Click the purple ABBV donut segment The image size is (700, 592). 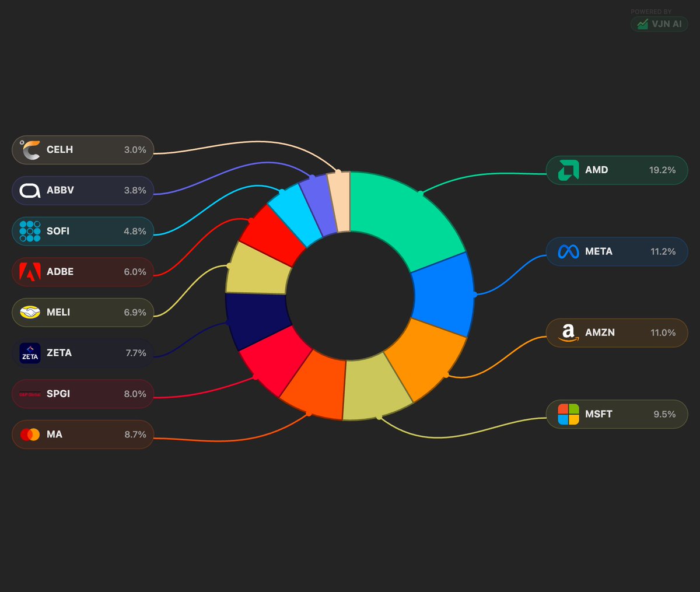tap(320, 205)
